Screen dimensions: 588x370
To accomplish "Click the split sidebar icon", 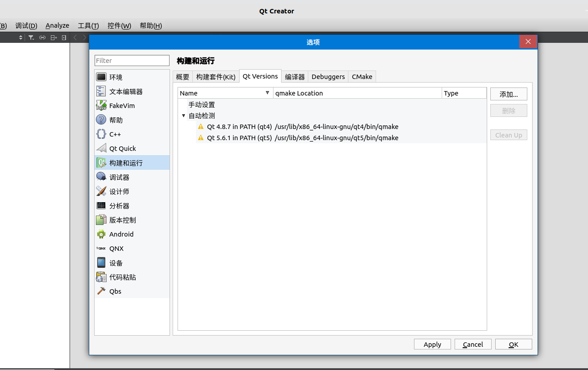I will [x=54, y=38].
